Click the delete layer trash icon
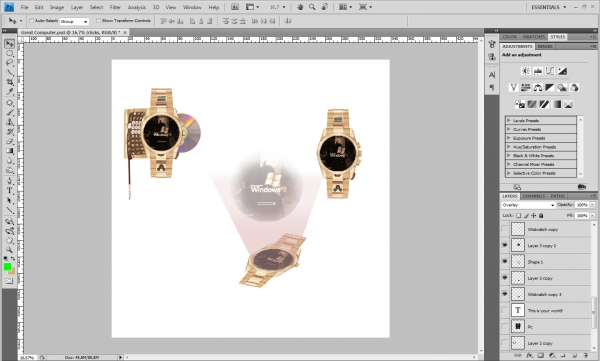Viewport: 600px width, 361px height. coord(585,356)
